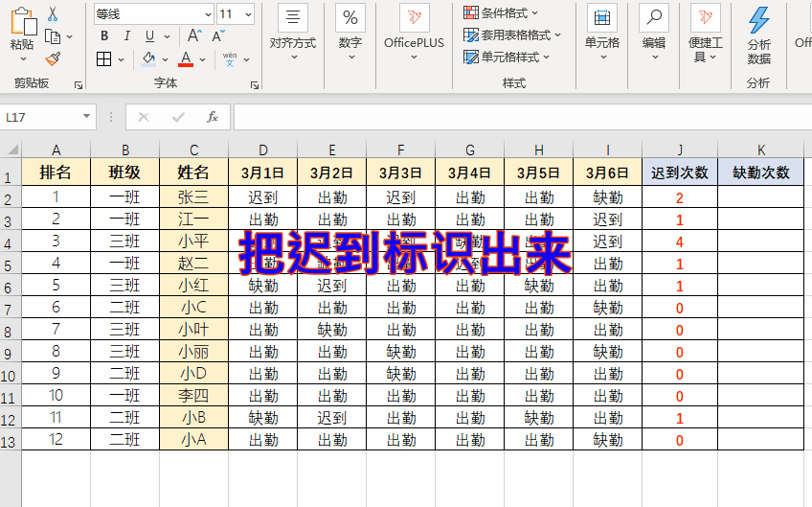The image size is (812, 507).
Task: Click into the formula bar input
Action: tap(523, 117)
